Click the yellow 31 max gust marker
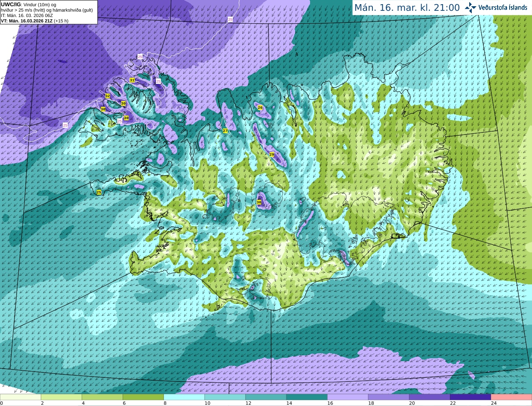 [132, 80]
